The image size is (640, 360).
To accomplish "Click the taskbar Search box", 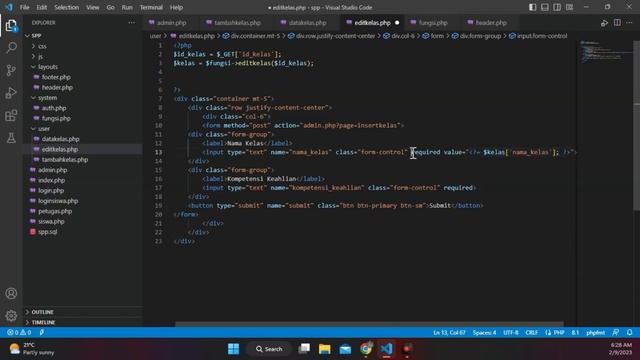I will pos(269,349).
